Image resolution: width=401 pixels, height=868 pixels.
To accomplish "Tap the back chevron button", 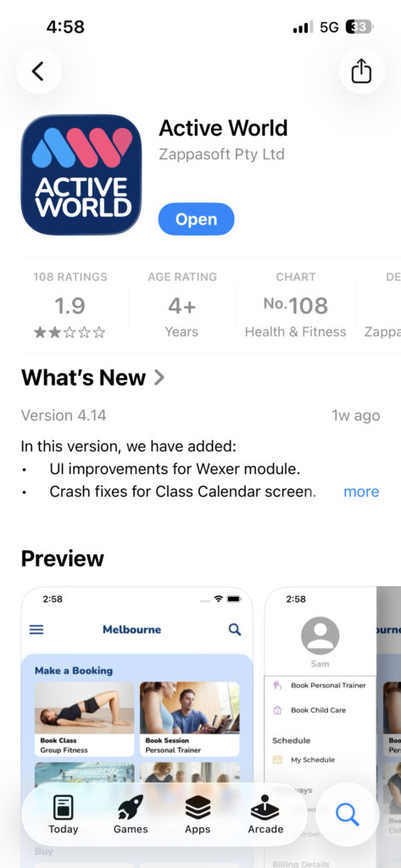I will (x=38, y=71).
